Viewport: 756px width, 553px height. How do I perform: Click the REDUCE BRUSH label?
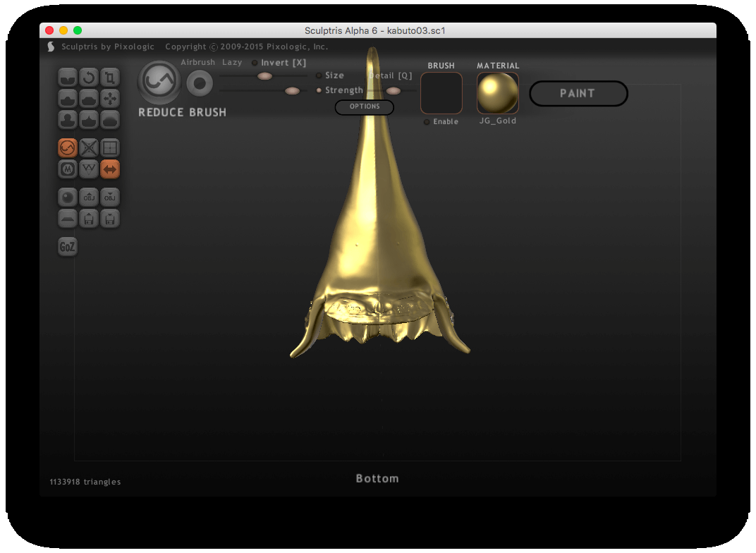182,112
